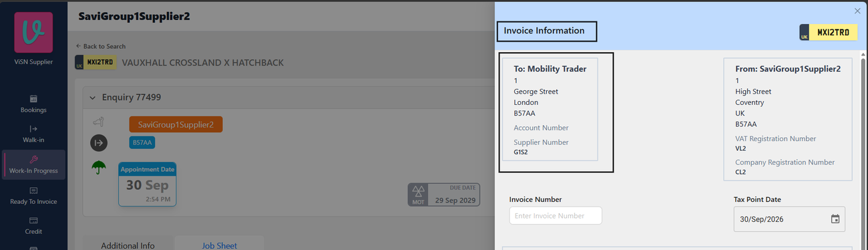Switch to the Job Sheet tab
The height and width of the screenshot is (250, 868).
[x=219, y=245]
